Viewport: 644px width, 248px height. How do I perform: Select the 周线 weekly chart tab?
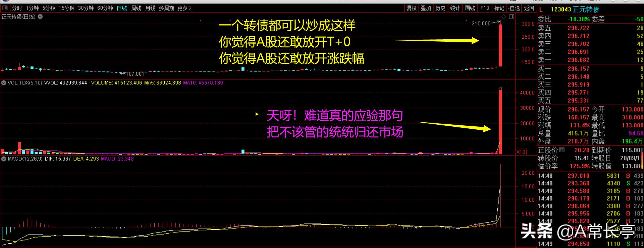point(136,8)
